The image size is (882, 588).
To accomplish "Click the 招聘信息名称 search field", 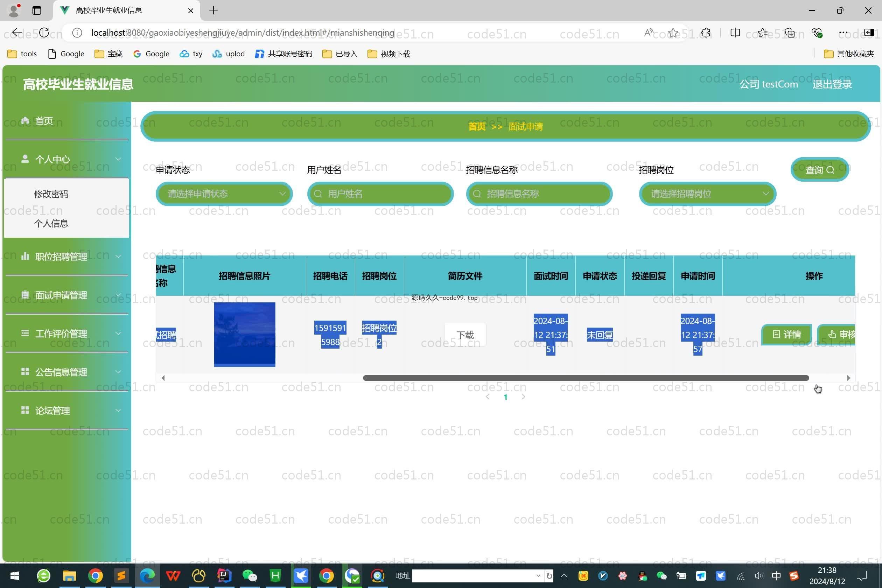I will [x=539, y=194].
